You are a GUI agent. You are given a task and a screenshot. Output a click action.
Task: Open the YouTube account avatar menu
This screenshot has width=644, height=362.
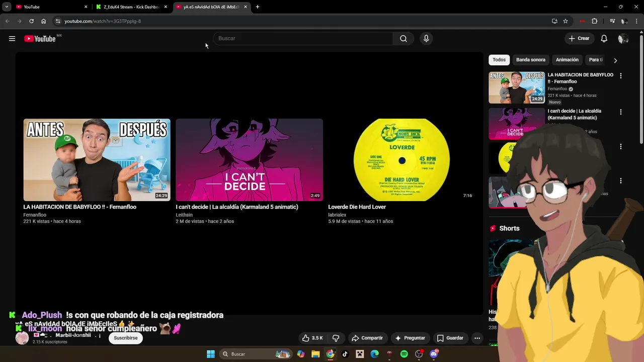coord(623,39)
